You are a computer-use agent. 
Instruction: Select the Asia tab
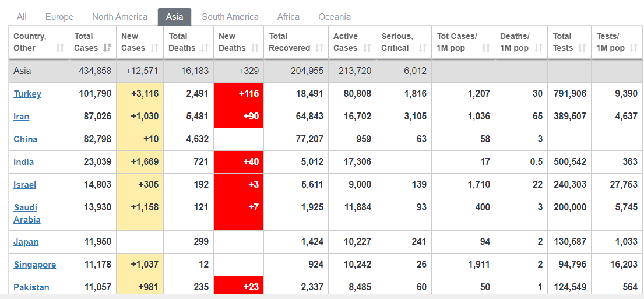point(175,17)
